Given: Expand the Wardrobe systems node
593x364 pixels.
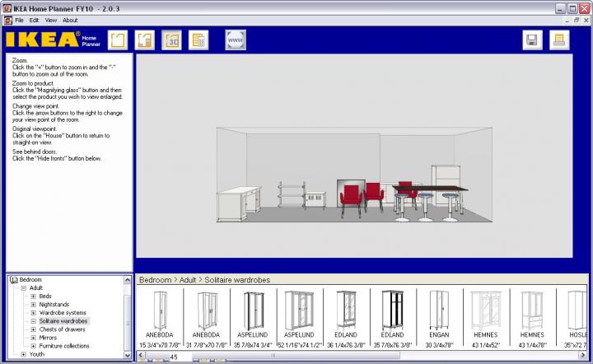Looking at the screenshot, I should (34, 313).
